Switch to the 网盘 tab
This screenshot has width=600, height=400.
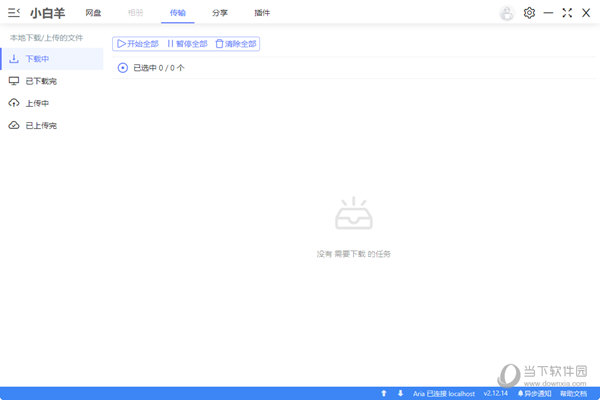pyautogui.click(x=93, y=13)
